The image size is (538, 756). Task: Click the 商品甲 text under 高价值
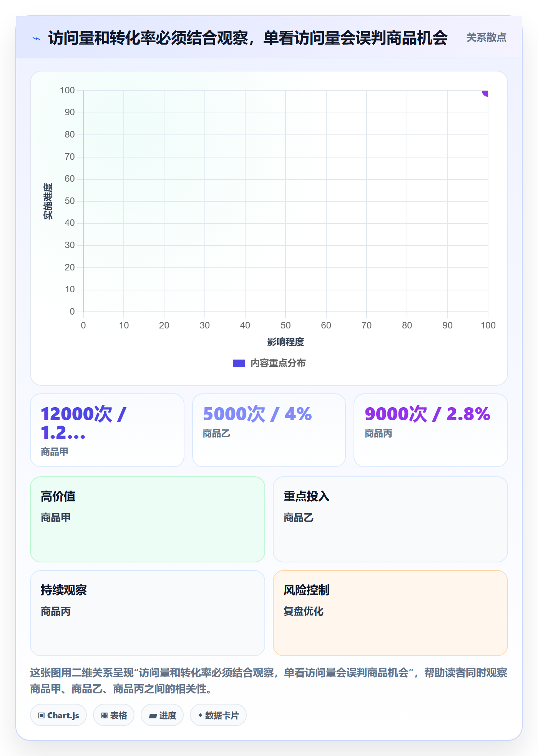(56, 517)
